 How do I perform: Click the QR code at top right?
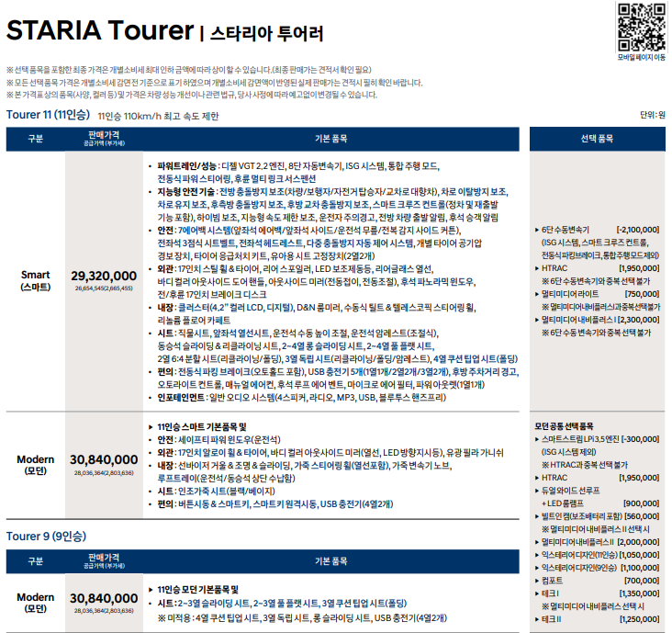[x=641, y=27]
